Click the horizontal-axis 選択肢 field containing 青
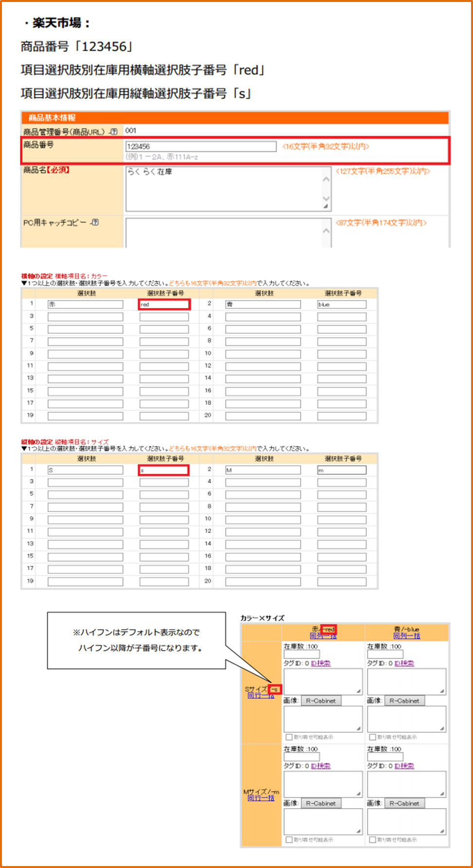The image size is (473, 868). 263,304
